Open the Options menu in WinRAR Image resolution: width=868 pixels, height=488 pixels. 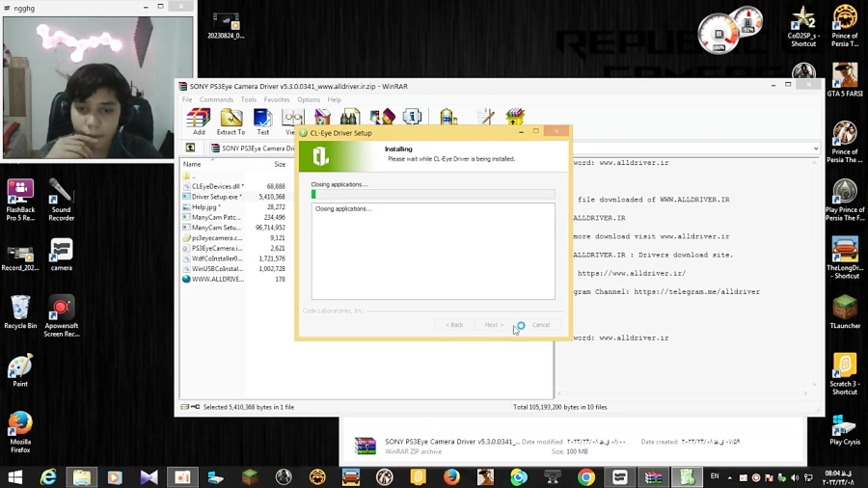click(309, 99)
